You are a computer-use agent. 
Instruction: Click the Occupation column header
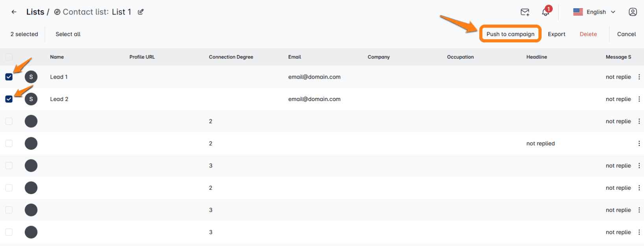[460, 57]
